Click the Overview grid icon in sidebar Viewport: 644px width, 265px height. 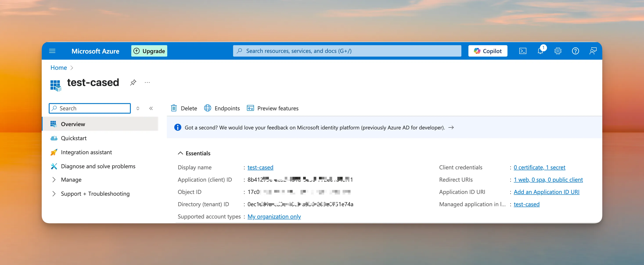coord(54,124)
